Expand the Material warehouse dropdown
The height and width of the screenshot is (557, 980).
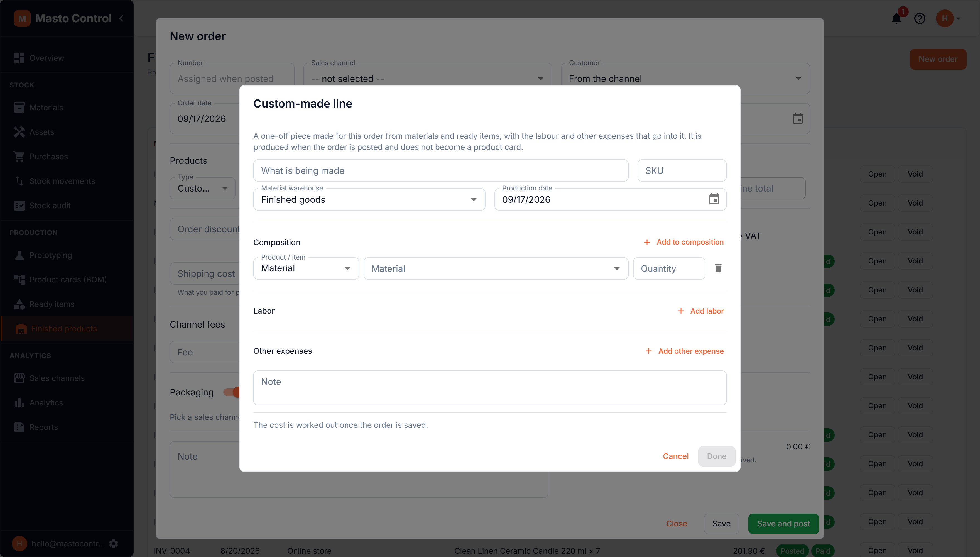(x=369, y=199)
